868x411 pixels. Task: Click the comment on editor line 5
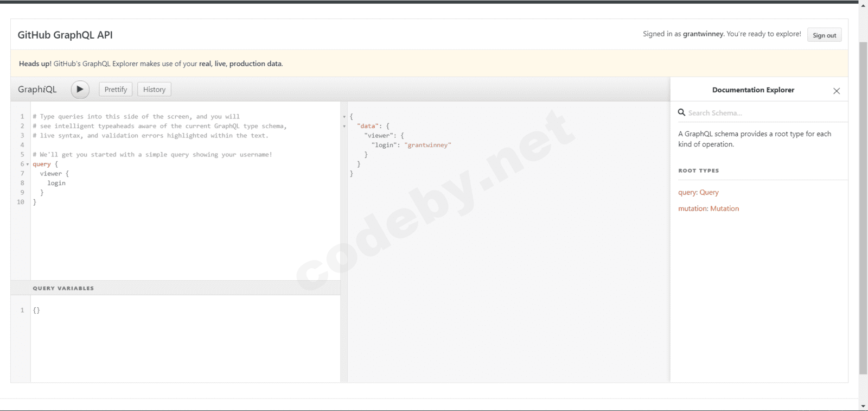tap(152, 155)
